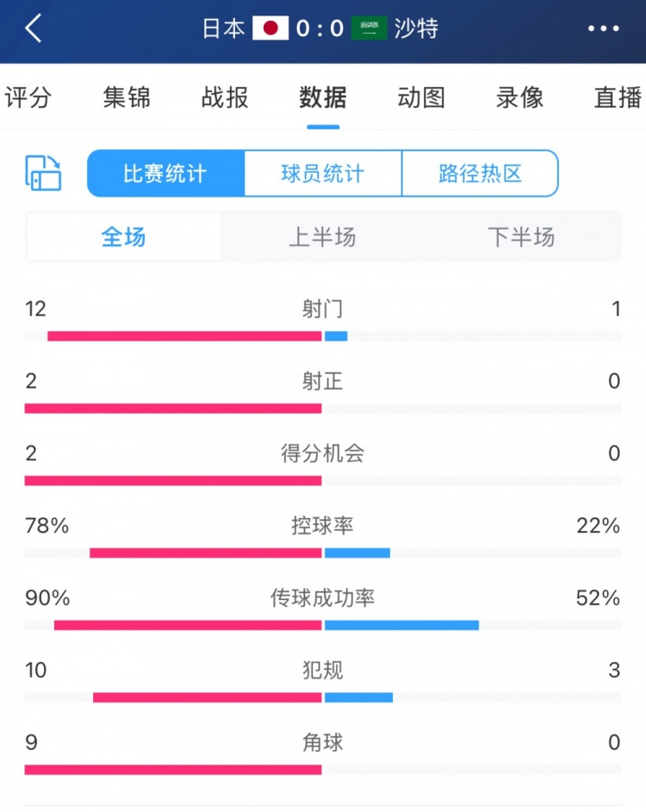Viewport: 646px width, 812px height.
Task: Switch to the 评分 tab
Action: click(28, 98)
